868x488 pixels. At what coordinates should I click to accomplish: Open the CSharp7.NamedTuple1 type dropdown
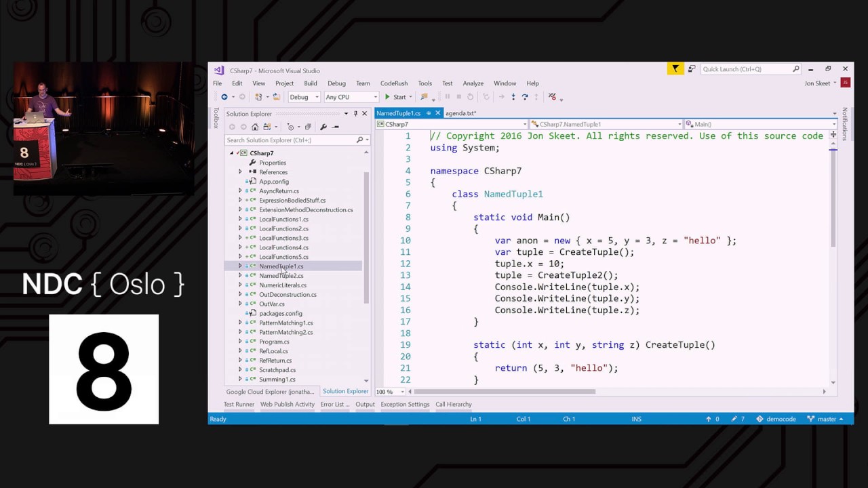point(606,124)
